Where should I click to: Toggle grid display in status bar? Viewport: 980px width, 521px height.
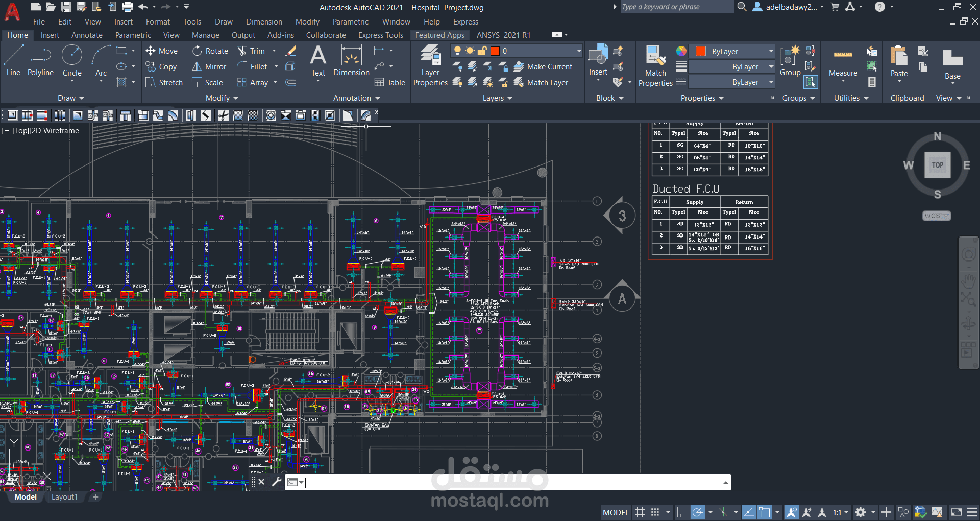(x=640, y=512)
